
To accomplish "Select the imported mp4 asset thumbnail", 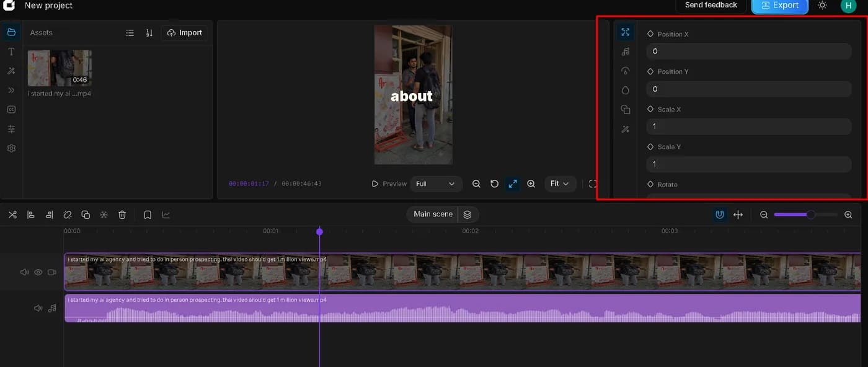I will [x=60, y=68].
